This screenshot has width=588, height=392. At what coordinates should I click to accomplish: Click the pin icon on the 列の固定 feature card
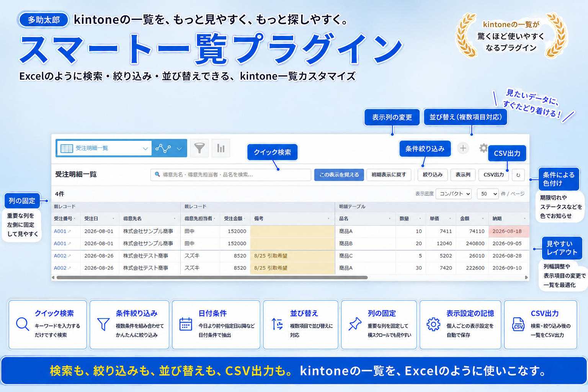pyautogui.click(x=355, y=324)
